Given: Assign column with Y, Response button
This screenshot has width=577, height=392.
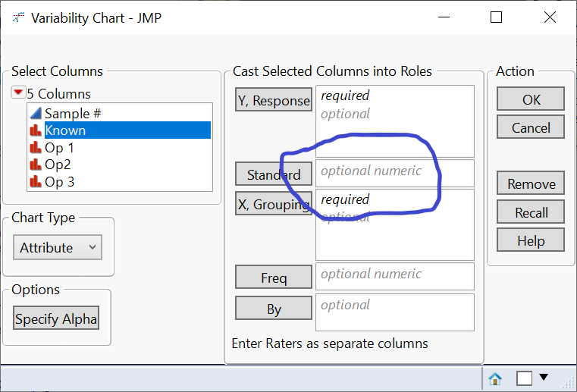Looking at the screenshot, I should pyautogui.click(x=273, y=100).
